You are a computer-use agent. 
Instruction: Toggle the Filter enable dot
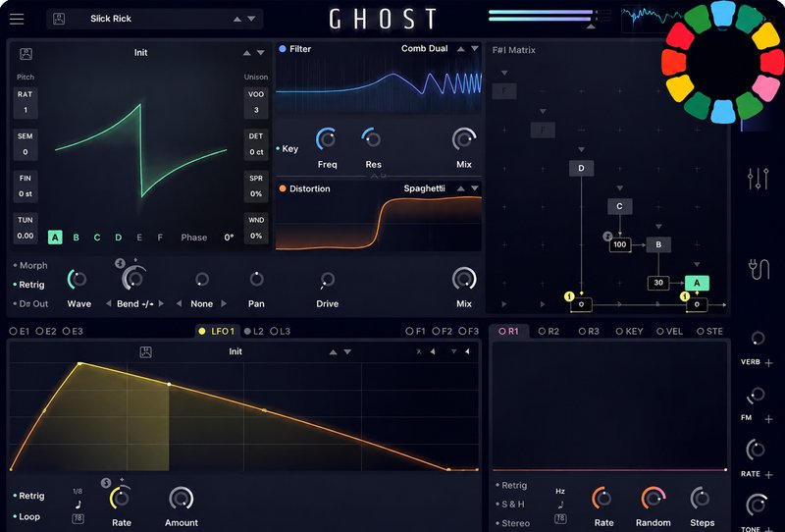pyautogui.click(x=283, y=49)
